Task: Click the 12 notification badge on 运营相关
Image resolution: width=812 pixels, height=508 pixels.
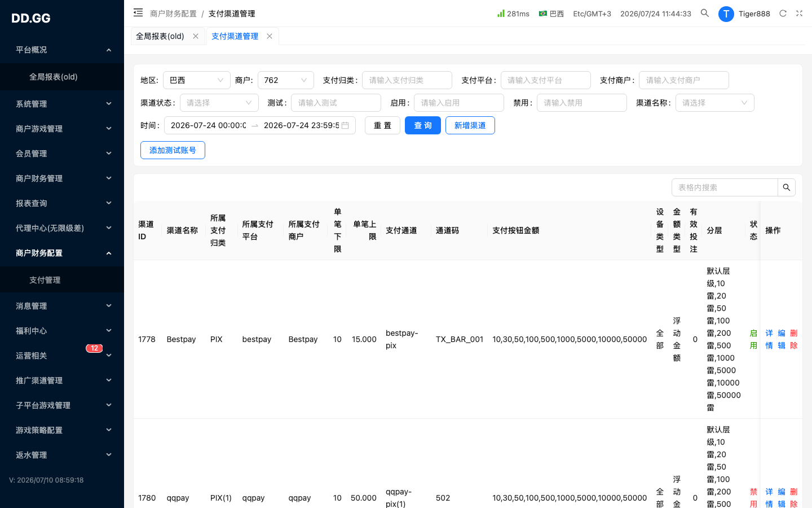Action: pos(94,348)
